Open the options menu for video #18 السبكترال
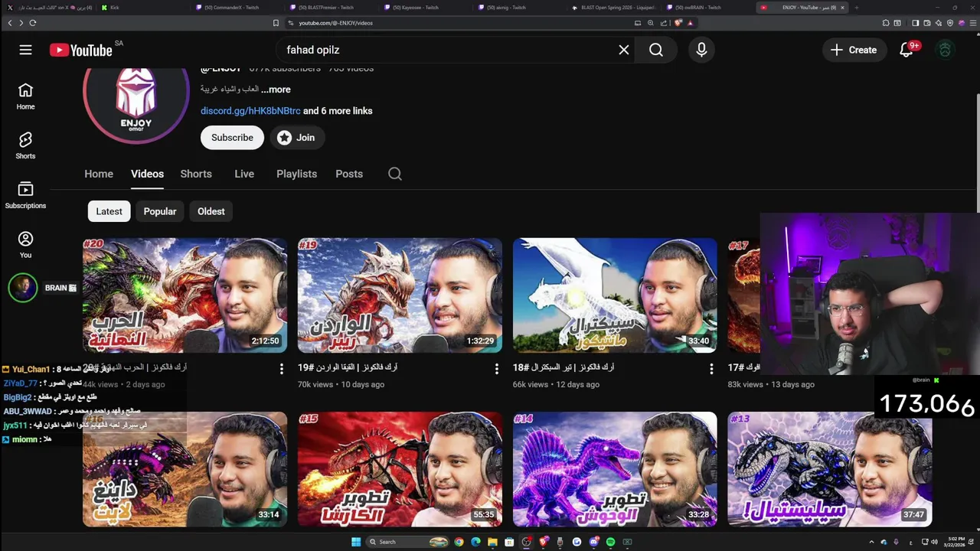980x551 pixels. (711, 369)
